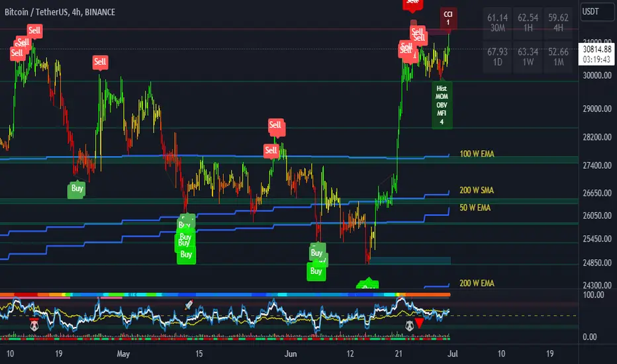Click Jun on the time axis
The image size is (617, 364).
(x=291, y=354)
